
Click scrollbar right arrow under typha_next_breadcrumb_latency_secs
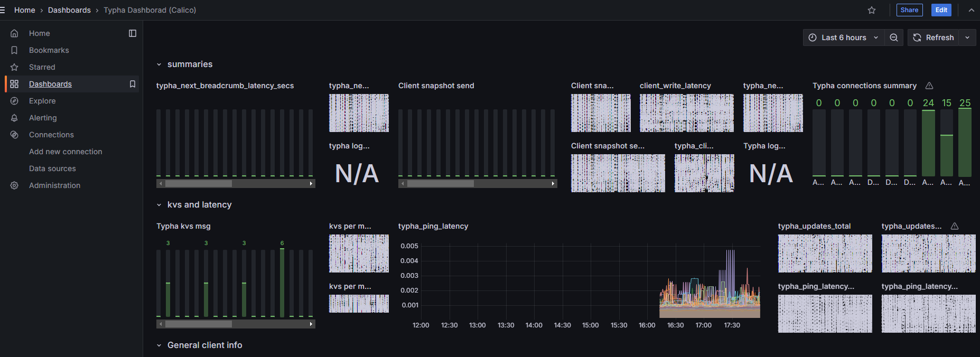coord(311,184)
